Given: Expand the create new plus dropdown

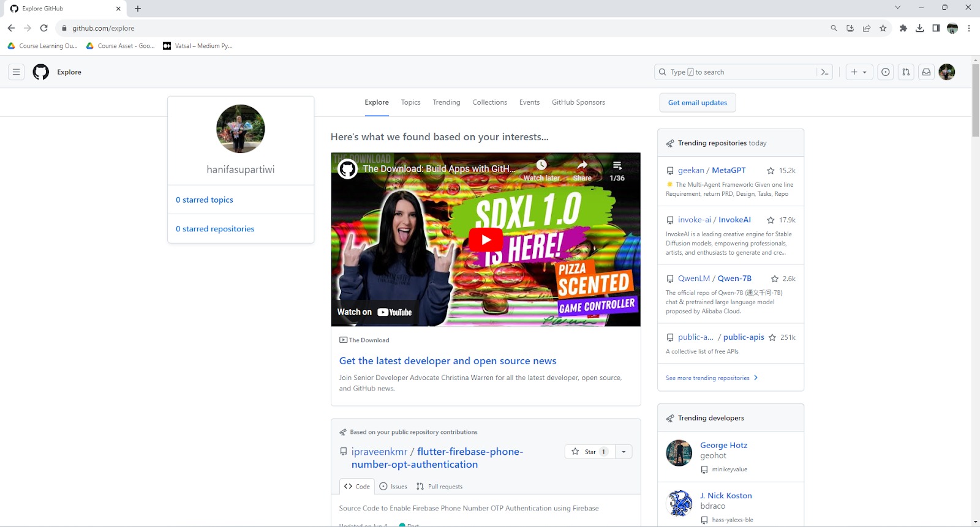Looking at the screenshot, I should pyautogui.click(x=859, y=72).
